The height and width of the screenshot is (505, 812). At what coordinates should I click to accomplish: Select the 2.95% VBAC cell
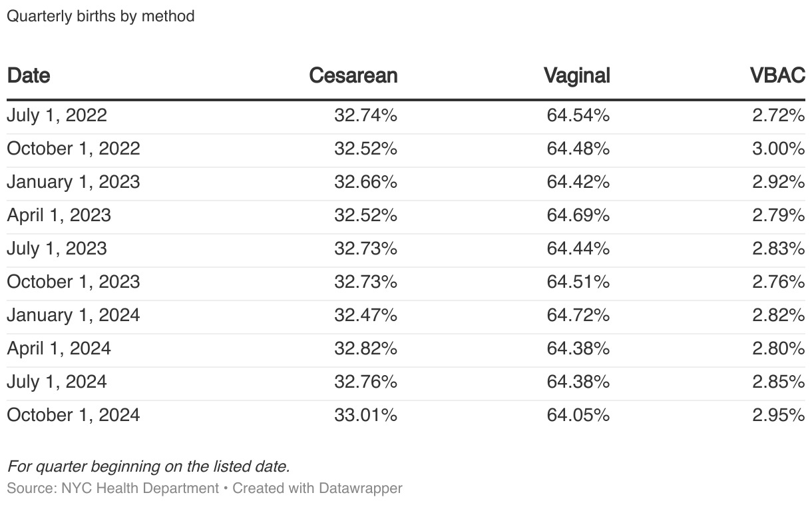778,415
